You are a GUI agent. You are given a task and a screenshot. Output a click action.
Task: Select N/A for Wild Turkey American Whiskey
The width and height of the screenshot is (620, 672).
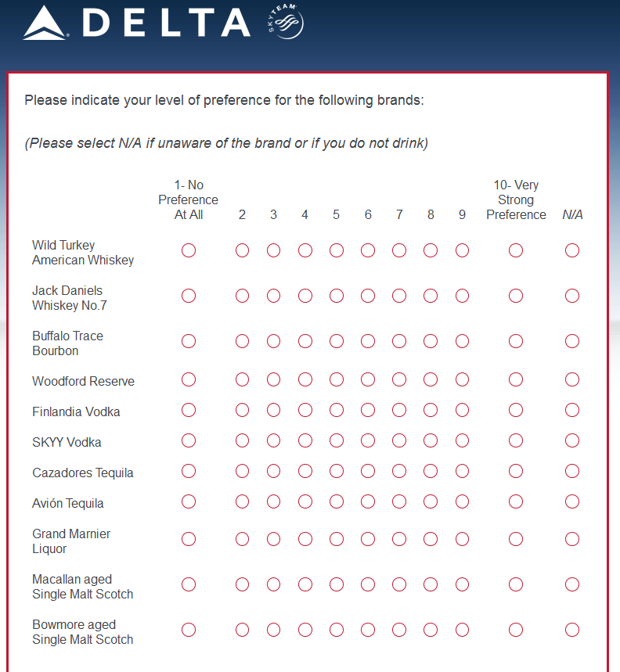coord(572,250)
